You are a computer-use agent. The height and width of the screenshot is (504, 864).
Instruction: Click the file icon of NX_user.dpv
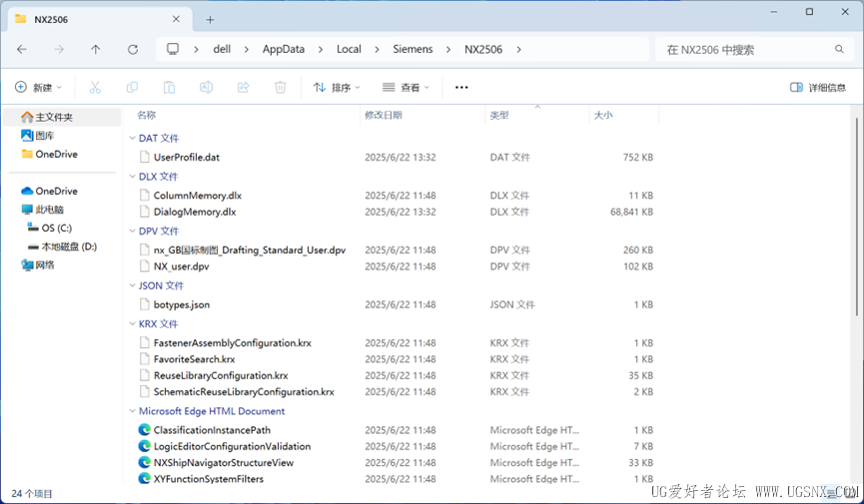[x=145, y=266]
